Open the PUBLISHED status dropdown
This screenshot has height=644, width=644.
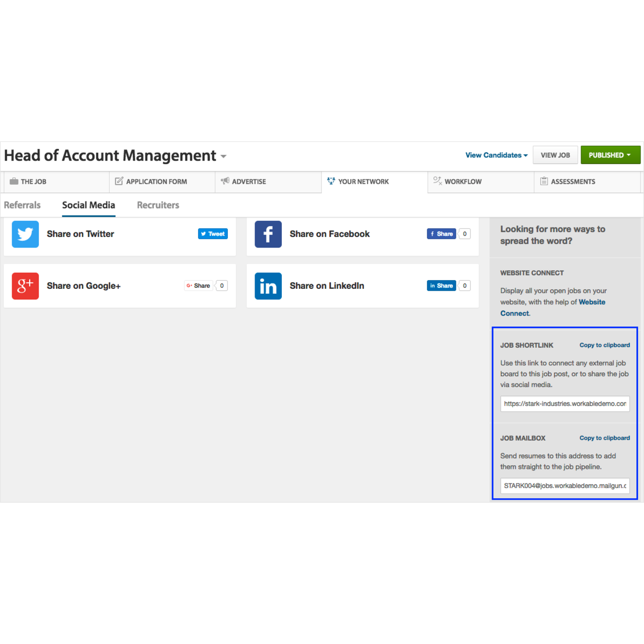pyautogui.click(x=610, y=155)
